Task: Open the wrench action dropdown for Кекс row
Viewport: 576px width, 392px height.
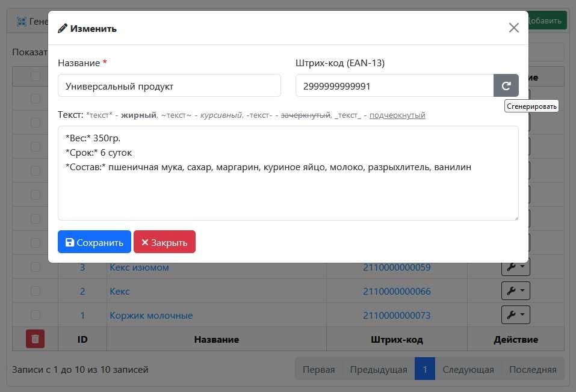Action: click(x=515, y=291)
